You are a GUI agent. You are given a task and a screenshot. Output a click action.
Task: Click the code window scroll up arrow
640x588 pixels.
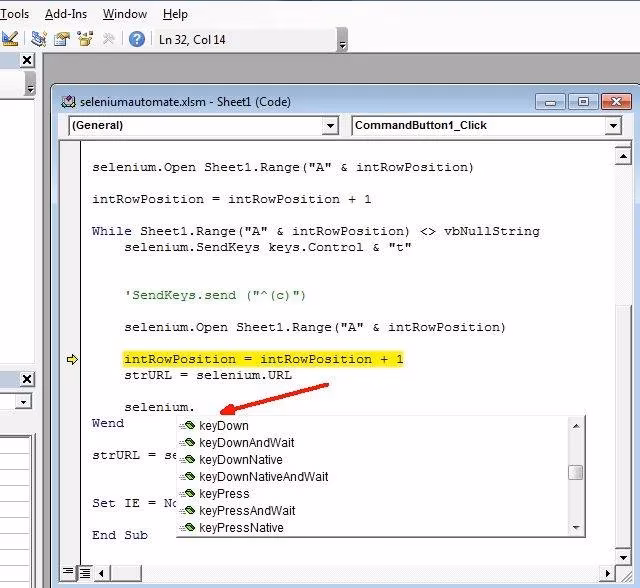click(623, 156)
